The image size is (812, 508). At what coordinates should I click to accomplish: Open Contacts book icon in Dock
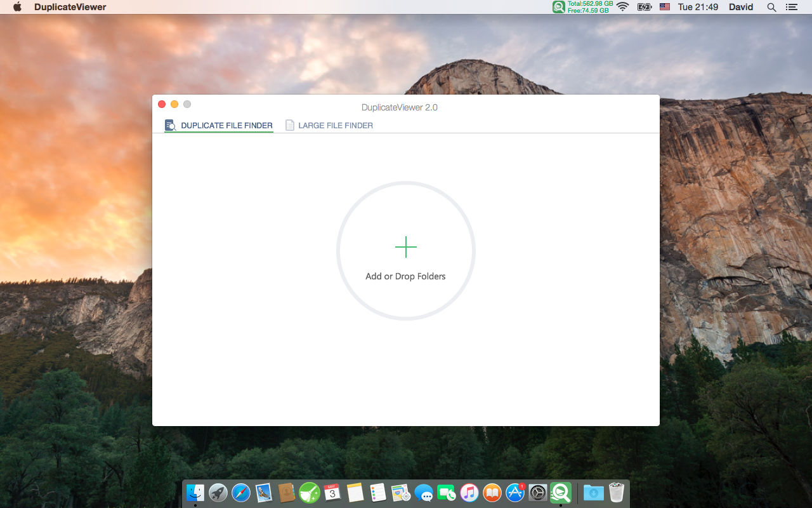[287, 492]
